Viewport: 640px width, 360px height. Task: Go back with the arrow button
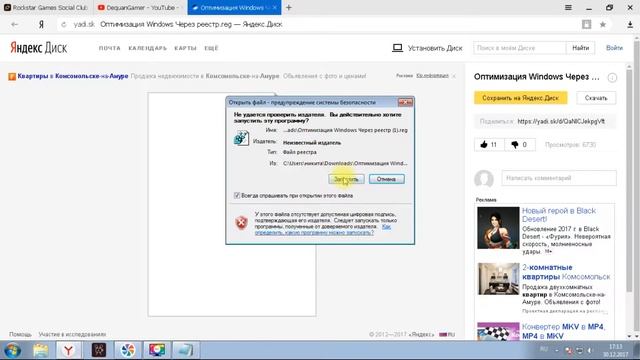15,24
